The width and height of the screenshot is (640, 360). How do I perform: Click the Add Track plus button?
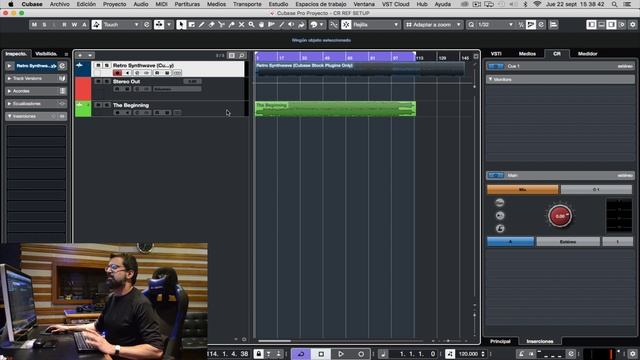tap(80, 55)
